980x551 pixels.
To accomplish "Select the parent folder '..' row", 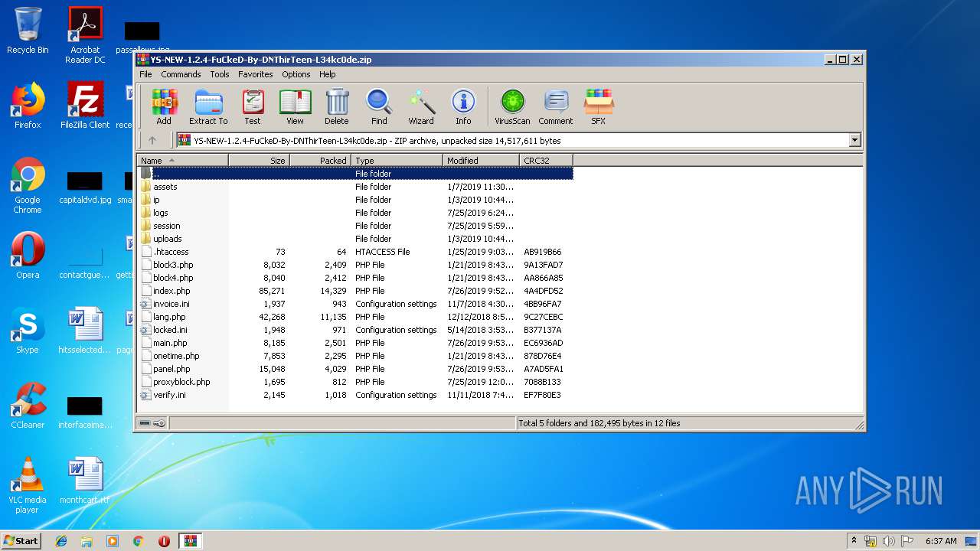I will [355, 174].
